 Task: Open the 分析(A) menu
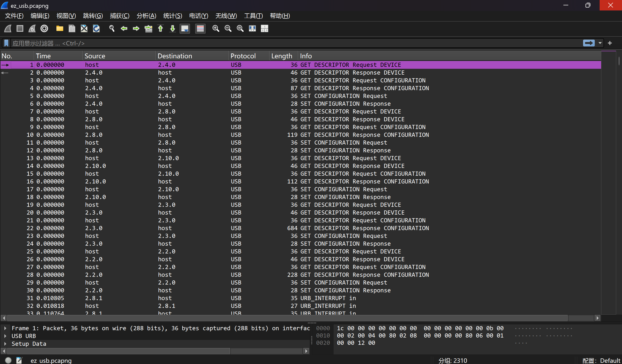[146, 16]
